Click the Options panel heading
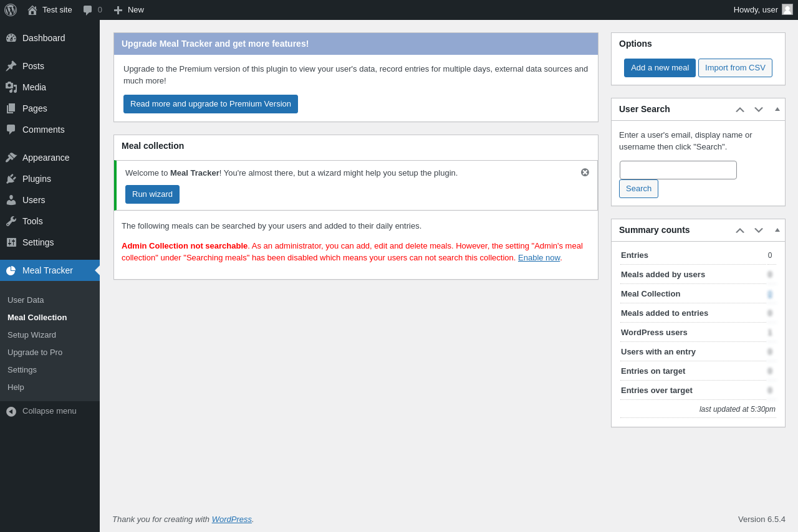This screenshot has width=798, height=532. click(635, 44)
